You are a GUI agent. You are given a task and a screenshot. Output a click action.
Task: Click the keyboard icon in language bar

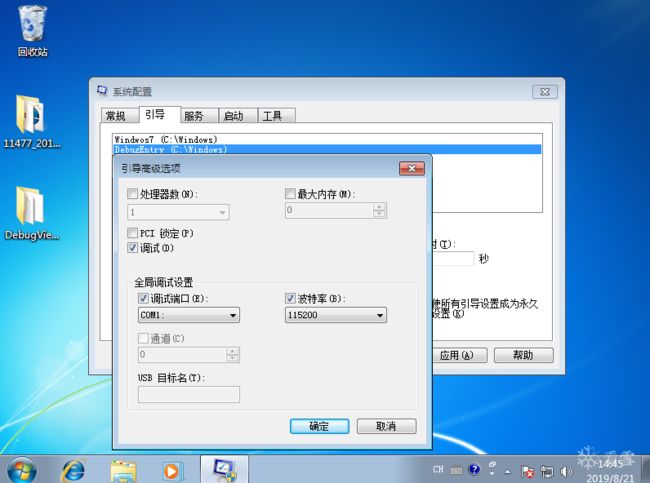point(456,470)
